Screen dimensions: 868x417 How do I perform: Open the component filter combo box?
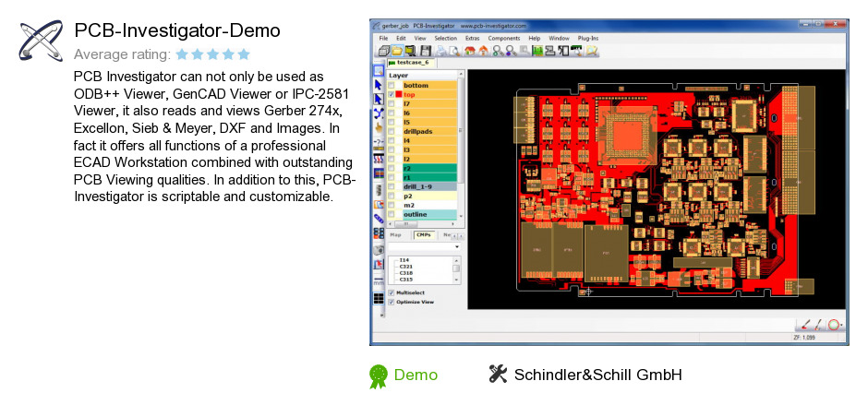[x=424, y=246]
